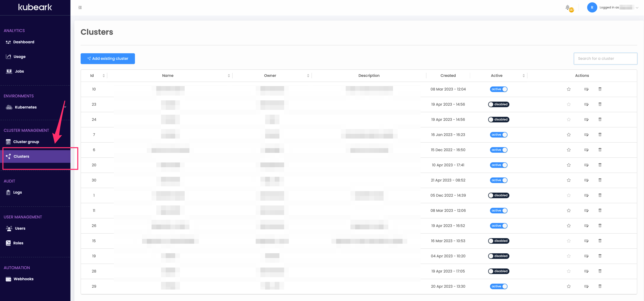644x301 pixels.
Task: Star the cluster with Id 30
Action: [x=569, y=180]
